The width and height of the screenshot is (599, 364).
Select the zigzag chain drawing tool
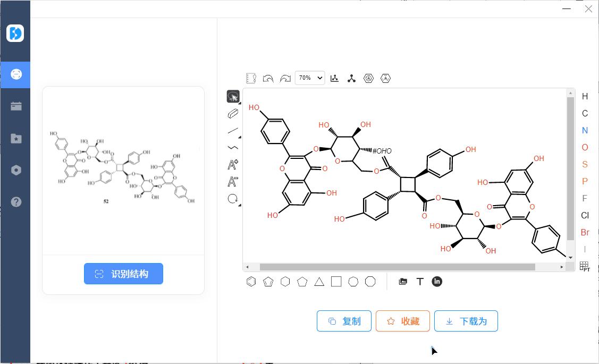[x=232, y=147]
